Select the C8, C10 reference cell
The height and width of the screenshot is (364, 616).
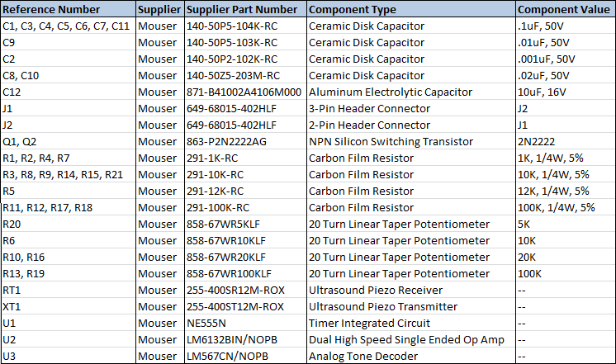click(x=69, y=75)
